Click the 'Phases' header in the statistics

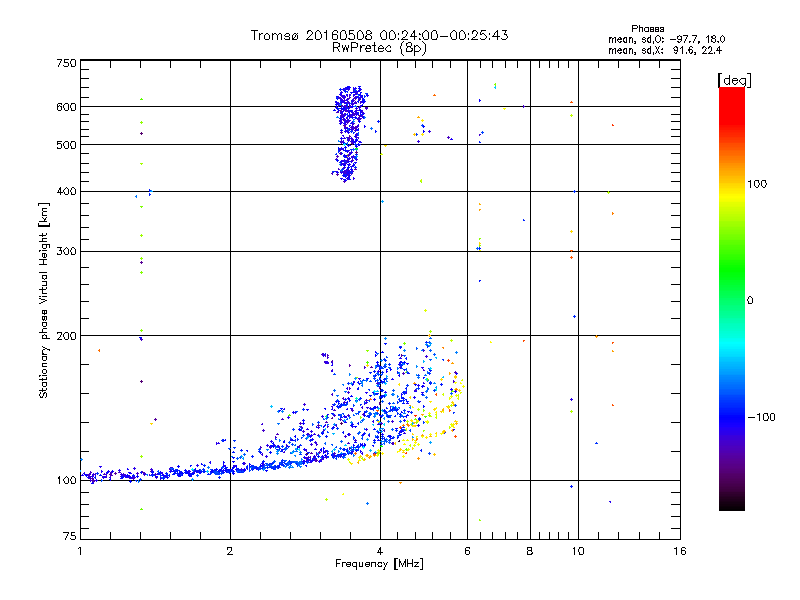click(x=647, y=29)
